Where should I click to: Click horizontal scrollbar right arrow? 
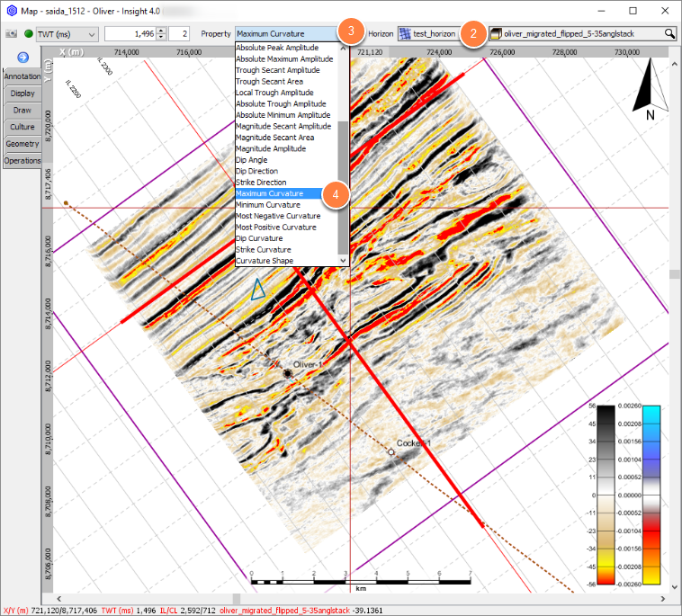(x=663, y=599)
